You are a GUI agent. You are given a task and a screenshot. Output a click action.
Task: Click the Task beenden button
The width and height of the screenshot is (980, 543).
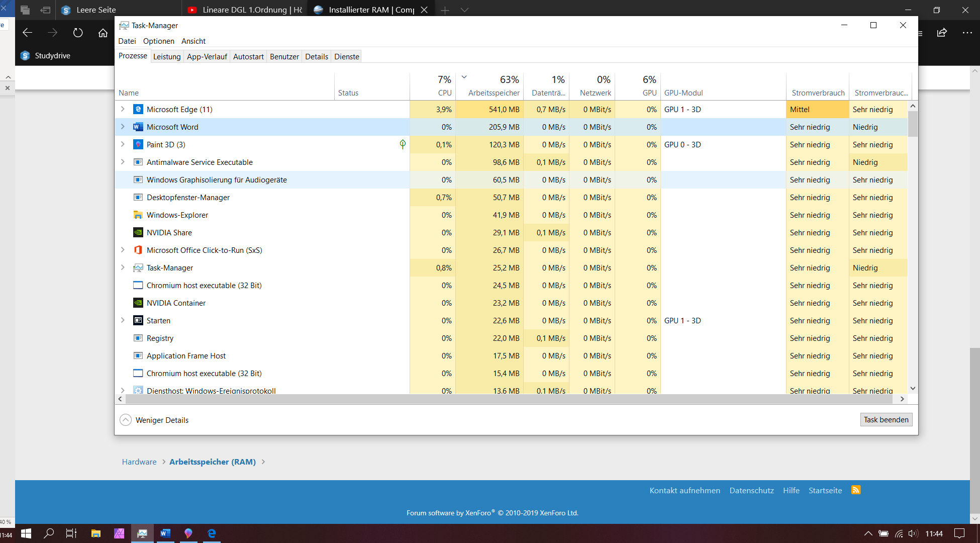click(886, 419)
